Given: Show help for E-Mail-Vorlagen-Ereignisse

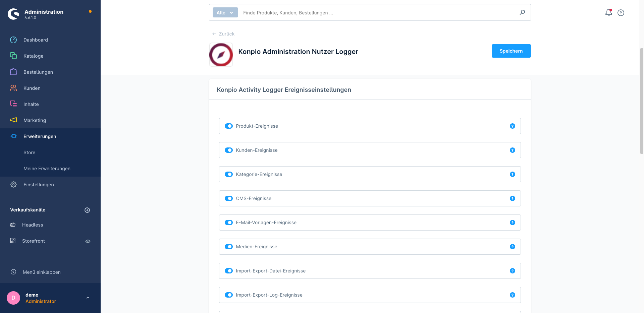Looking at the screenshot, I should (513, 223).
